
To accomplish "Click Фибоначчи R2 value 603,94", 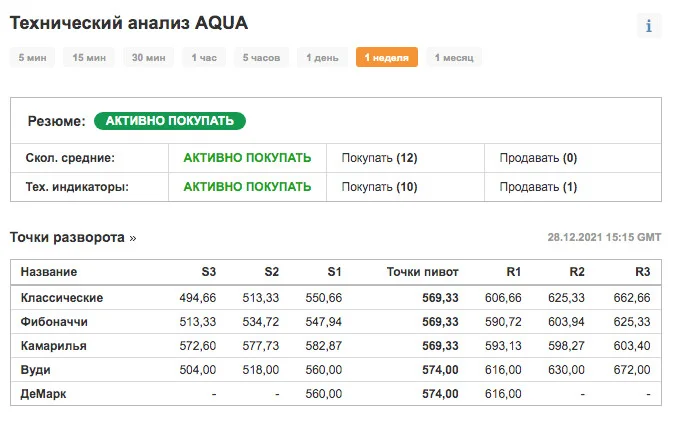I will (566, 322).
